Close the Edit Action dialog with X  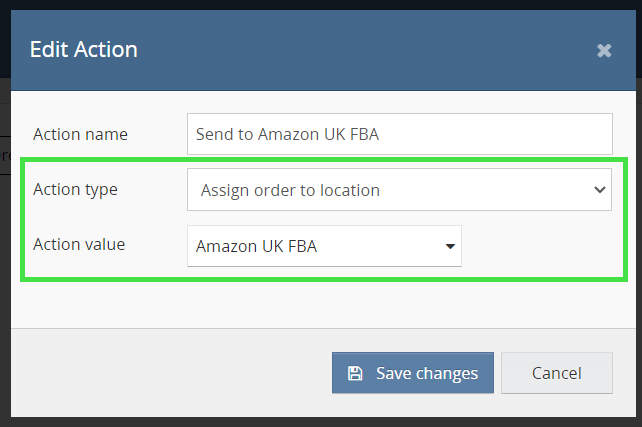pyautogui.click(x=604, y=50)
